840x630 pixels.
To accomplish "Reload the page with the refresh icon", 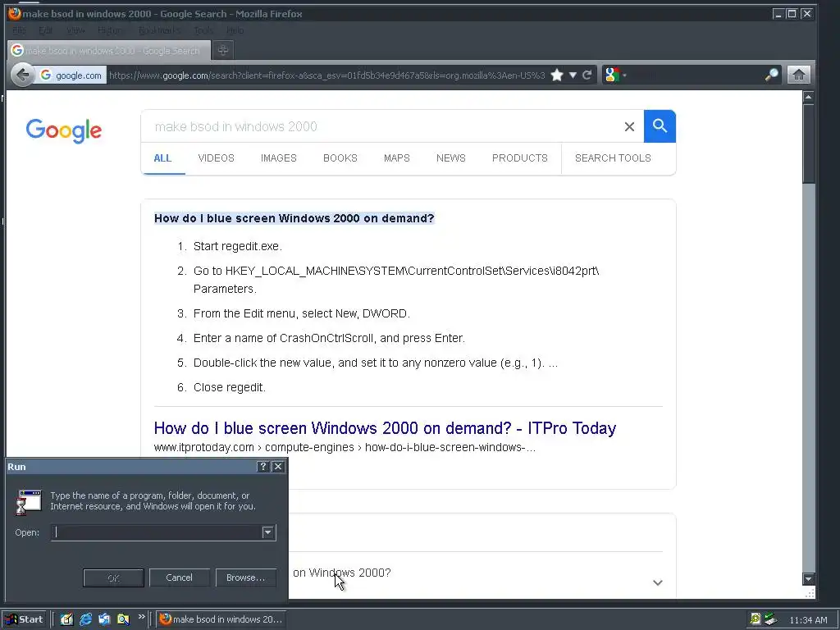I will (587, 75).
